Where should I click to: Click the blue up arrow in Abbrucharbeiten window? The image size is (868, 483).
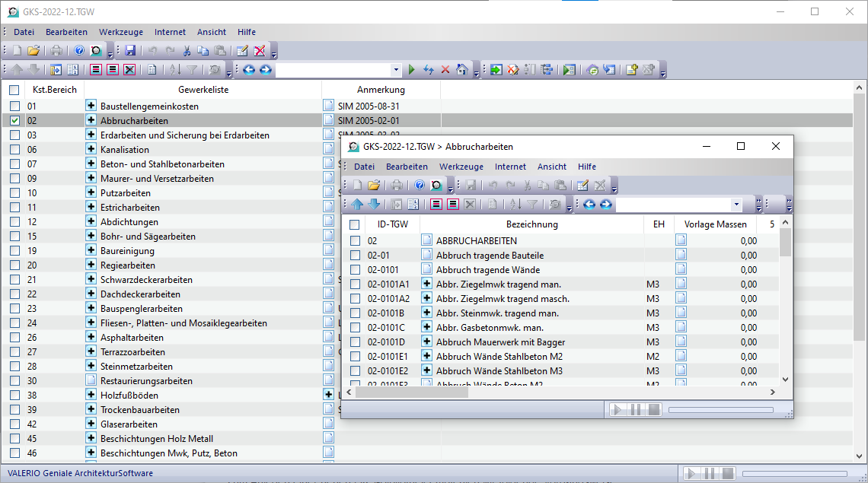[x=357, y=205]
